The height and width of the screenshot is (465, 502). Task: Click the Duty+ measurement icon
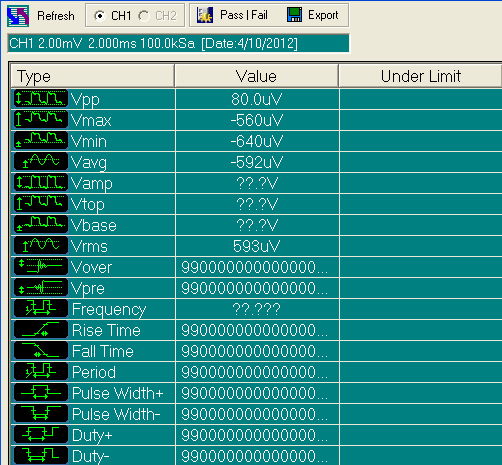click(41, 435)
